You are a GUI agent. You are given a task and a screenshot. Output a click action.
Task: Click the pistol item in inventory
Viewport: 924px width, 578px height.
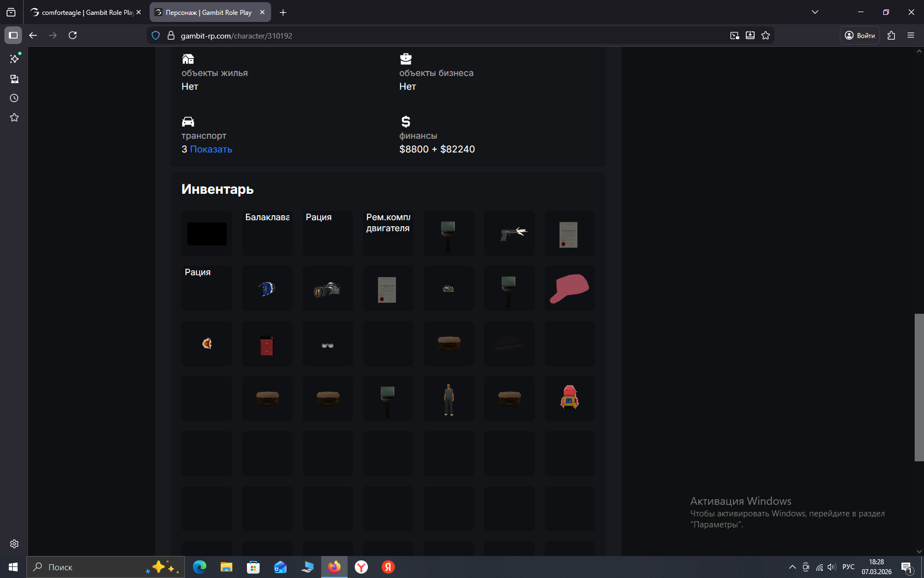click(x=509, y=233)
